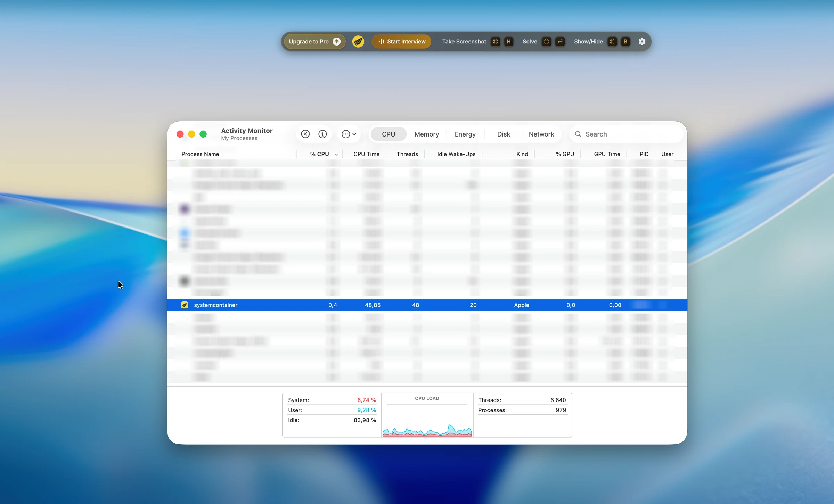Click the Processes count 979
The height and width of the screenshot is (504, 834).
click(561, 410)
